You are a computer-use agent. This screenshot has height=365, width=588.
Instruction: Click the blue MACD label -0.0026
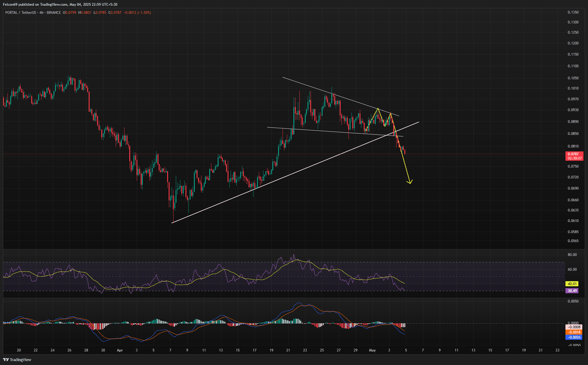[574, 337]
